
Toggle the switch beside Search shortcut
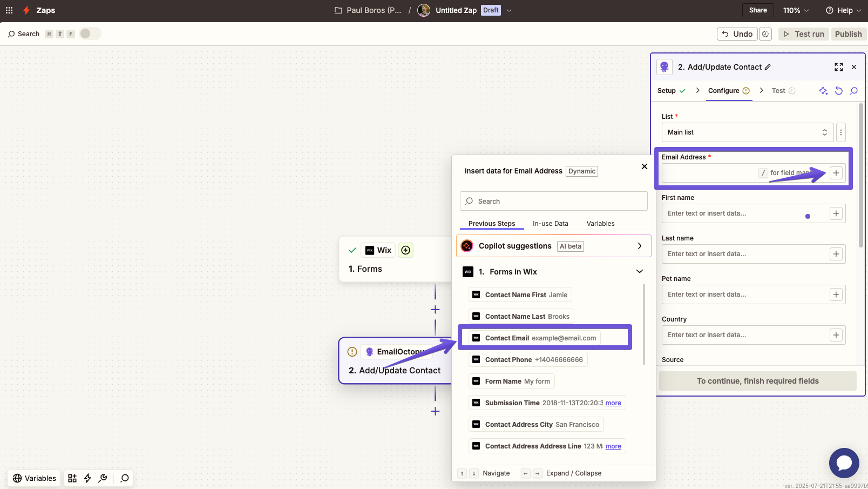click(90, 34)
